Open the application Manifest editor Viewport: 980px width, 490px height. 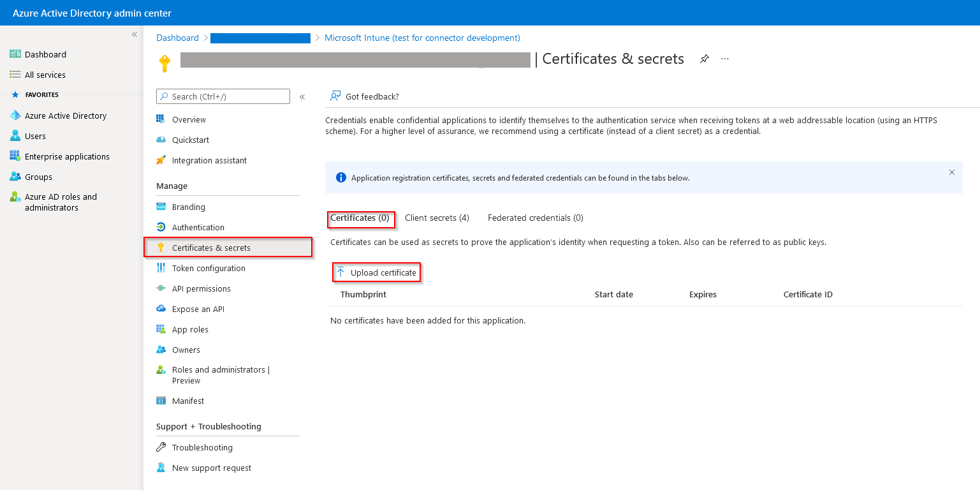187,401
